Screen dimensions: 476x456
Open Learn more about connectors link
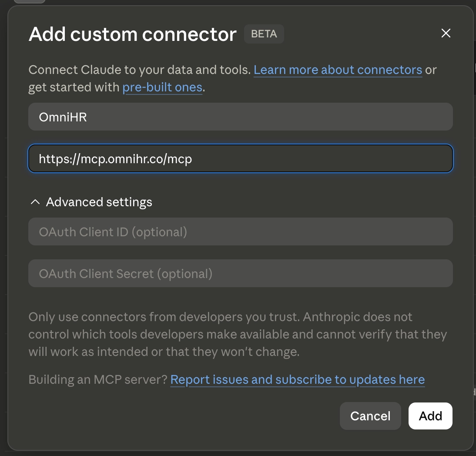338,70
